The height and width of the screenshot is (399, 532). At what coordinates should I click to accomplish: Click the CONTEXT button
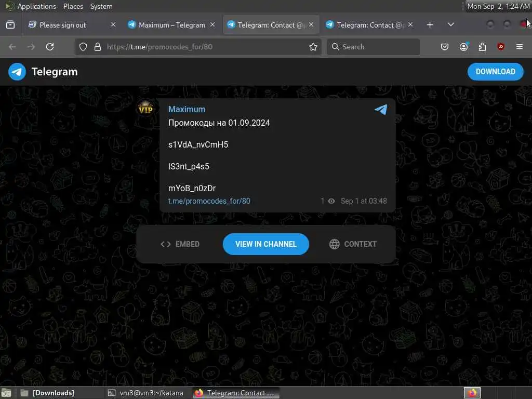pyautogui.click(x=353, y=244)
